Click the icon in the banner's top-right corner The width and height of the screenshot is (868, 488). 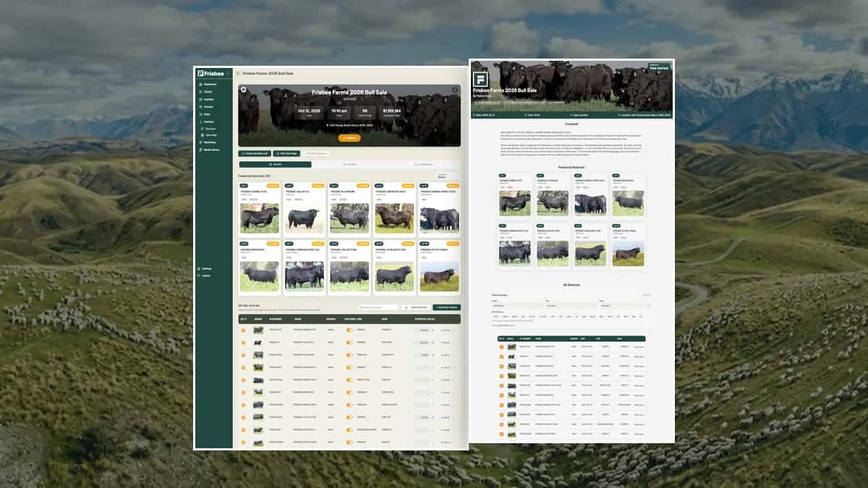point(454,90)
